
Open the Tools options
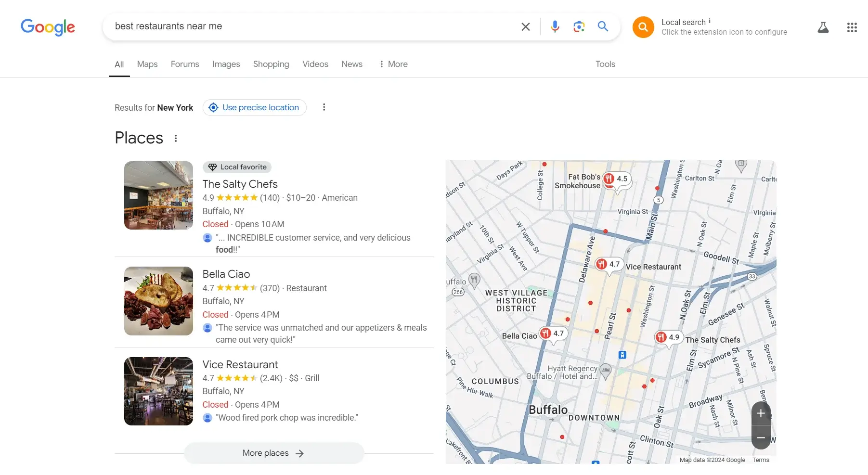pyautogui.click(x=605, y=64)
